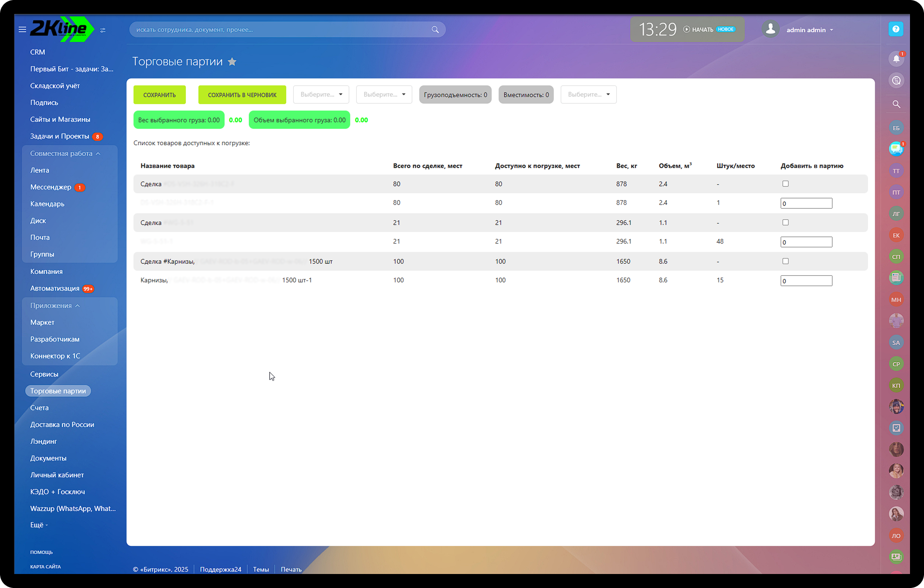Click the quantity field for Карнизы row

click(806, 281)
